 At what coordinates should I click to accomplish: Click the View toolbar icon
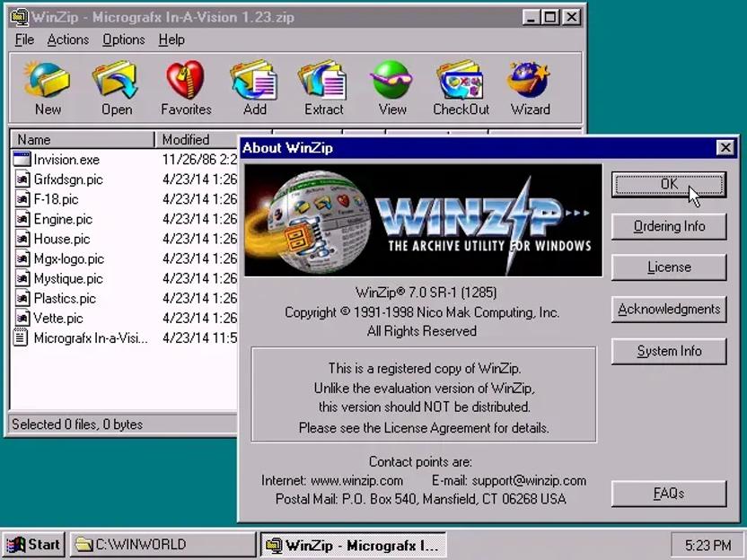(392, 80)
